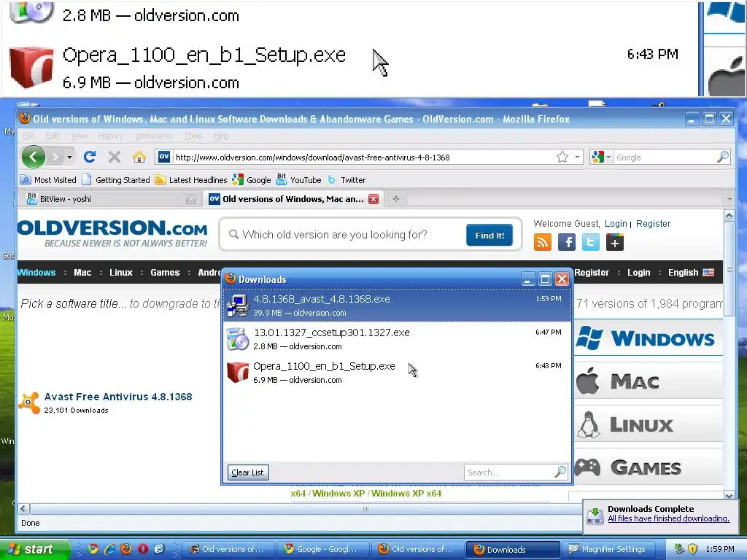Open the Mac category banner
The width and height of the screenshot is (747, 560).
[648, 381]
